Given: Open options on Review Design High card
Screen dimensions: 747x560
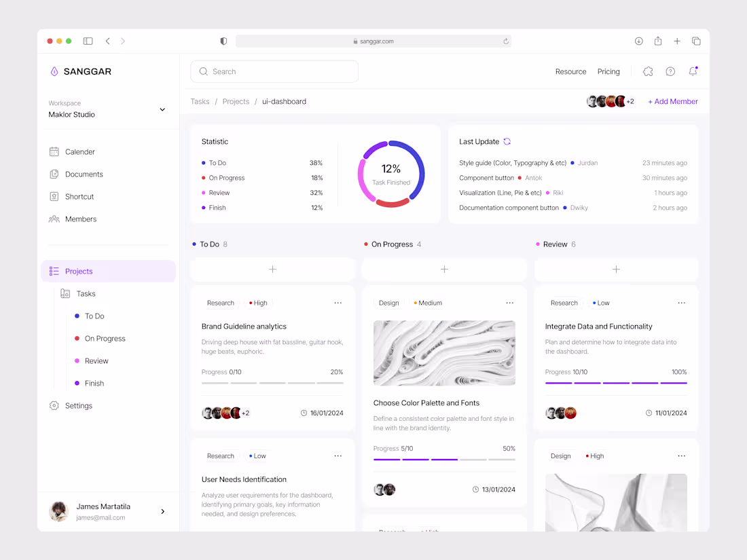Looking at the screenshot, I should coord(682,455).
